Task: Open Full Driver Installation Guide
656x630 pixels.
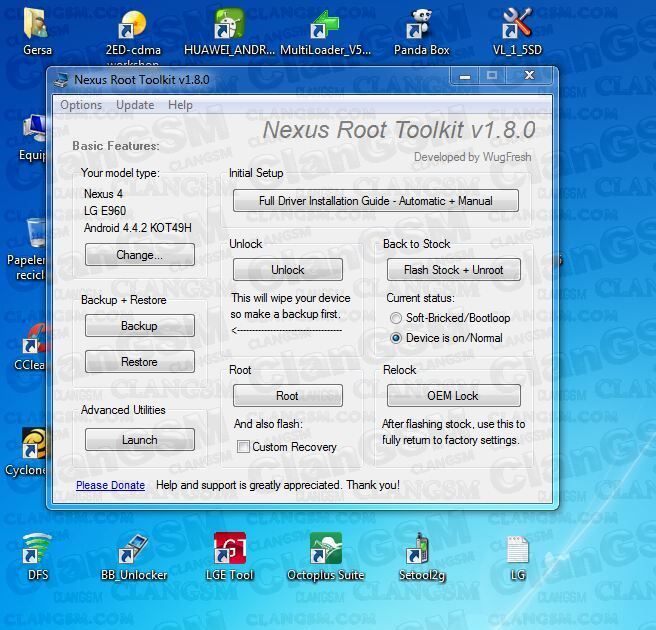Action: tap(376, 201)
